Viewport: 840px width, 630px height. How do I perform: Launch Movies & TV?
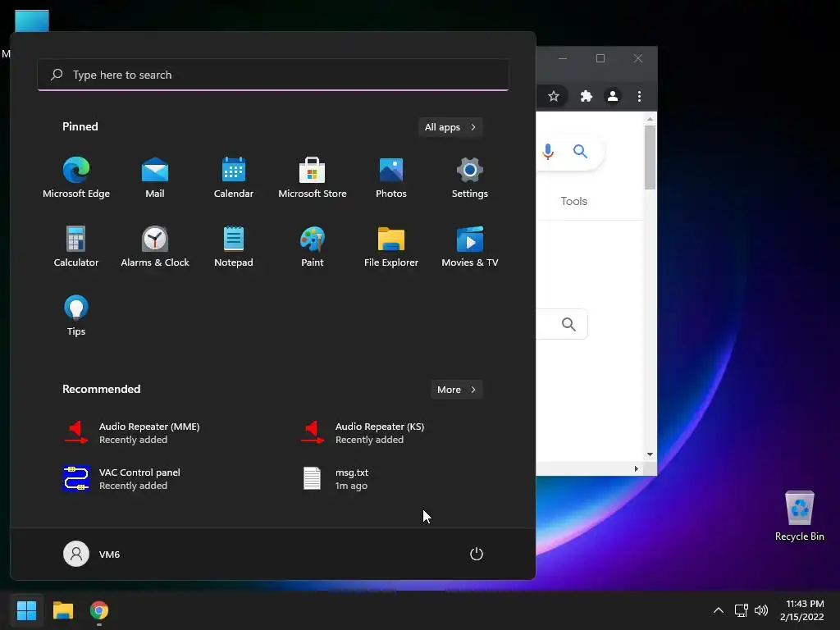pyautogui.click(x=470, y=246)
